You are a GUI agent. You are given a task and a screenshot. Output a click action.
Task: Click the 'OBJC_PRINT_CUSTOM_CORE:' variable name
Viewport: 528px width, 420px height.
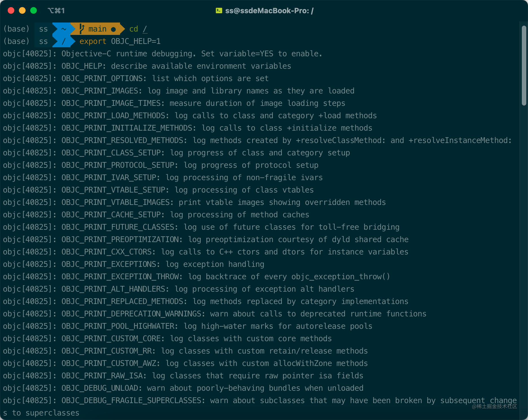[113, 339]
